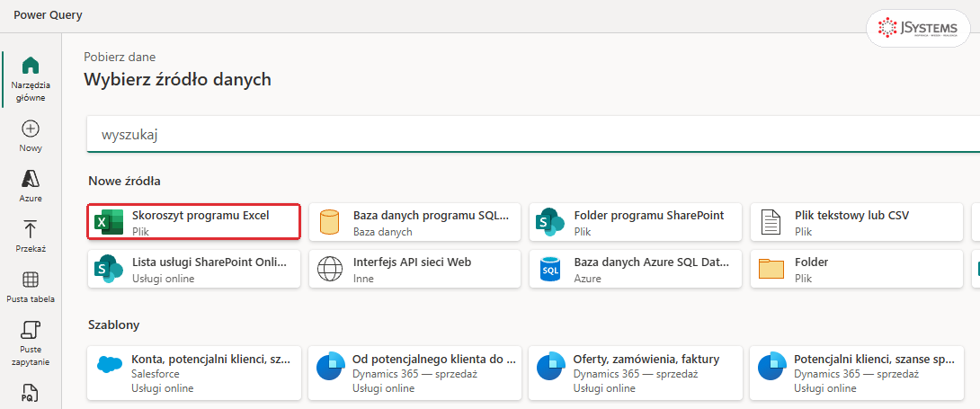Select the Pusta tabela grid icon
The height and width of the screenshot is (409, 980).
pyautogui.click(x=31, y=279)
